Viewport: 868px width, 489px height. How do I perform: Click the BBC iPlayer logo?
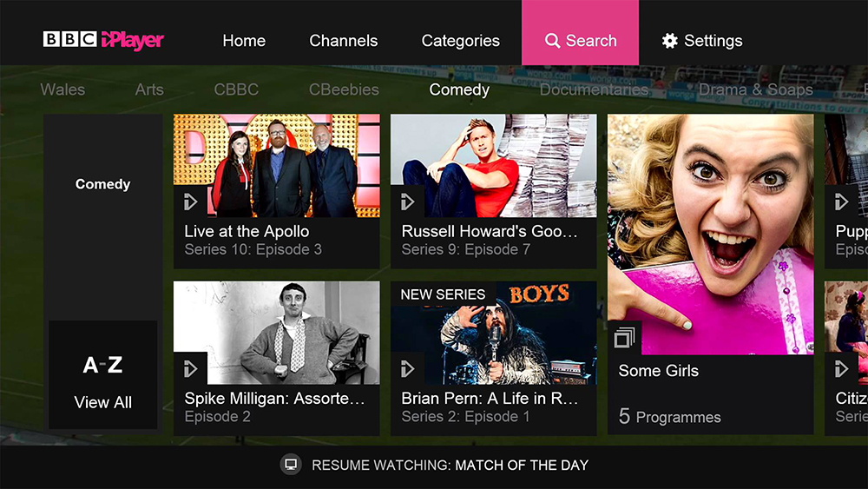coord(103,40)
